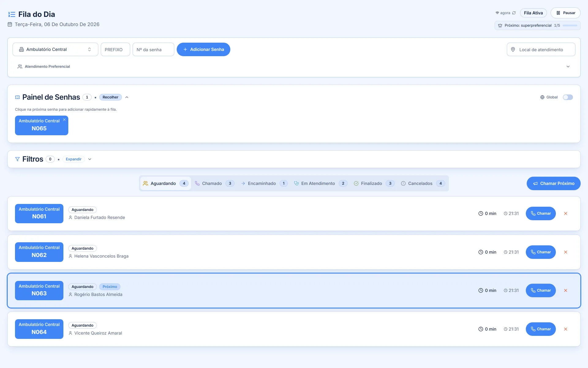The height and width of the screenshot is (368, 588).
Task: Click the Fila Ativa status button
Action: [x=533, y=13]
